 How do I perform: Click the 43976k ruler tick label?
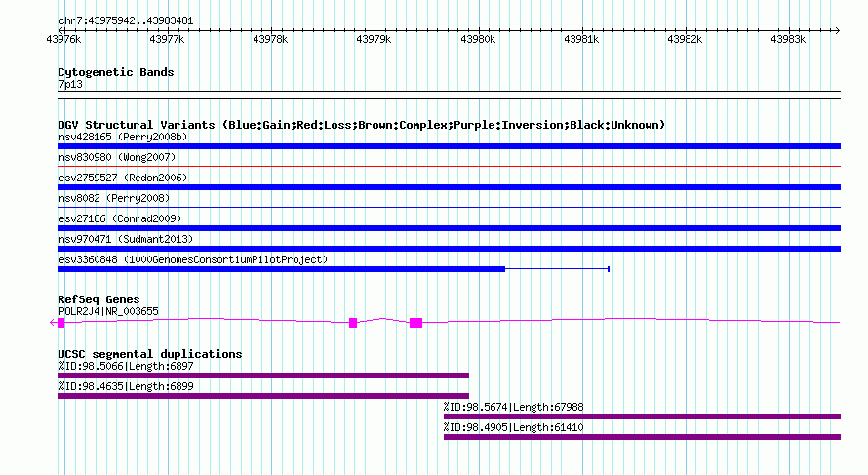pos(63,39)
